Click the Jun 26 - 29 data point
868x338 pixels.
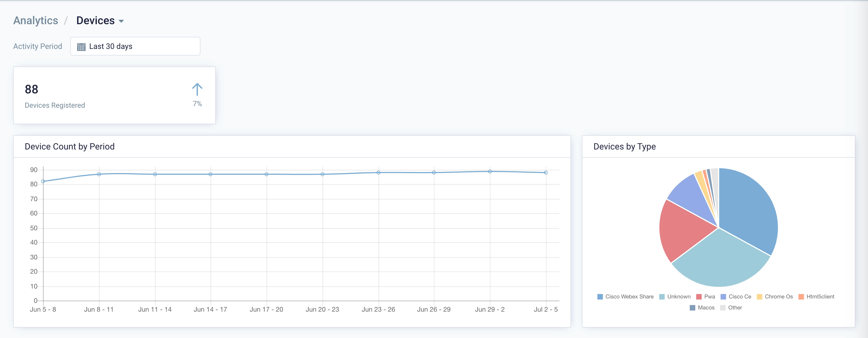pyautogui.click(x=434, y=173)
